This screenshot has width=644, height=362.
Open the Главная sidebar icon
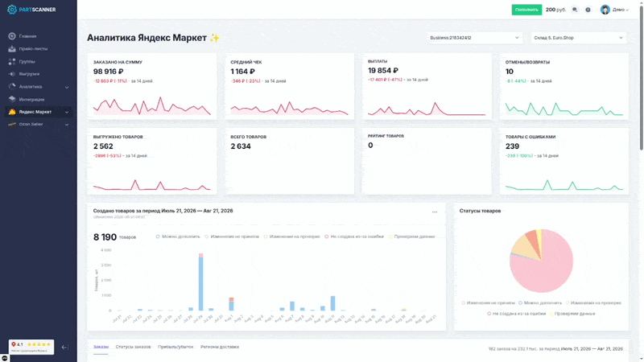(12, 36)
